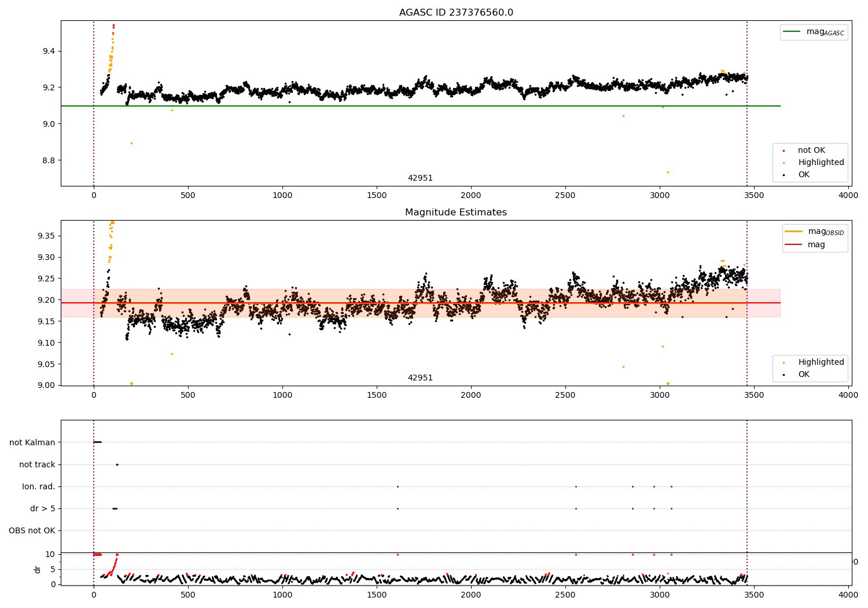Select the "not track" row label
Image resolution: width=868 pixels, height=608 pixels.
[x=37, y=464]
